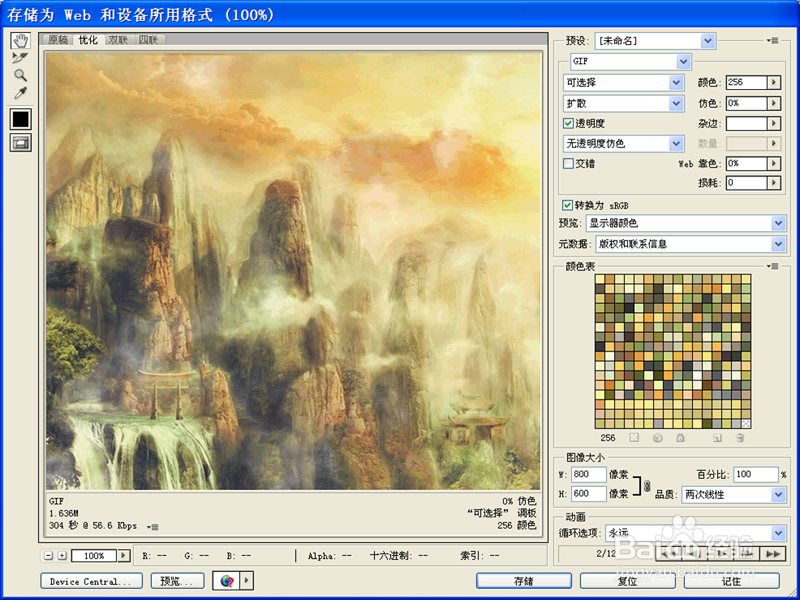The image size is (800, 600).
Task: Open the optimize menu beside the preset
Action: coord(772,41)
